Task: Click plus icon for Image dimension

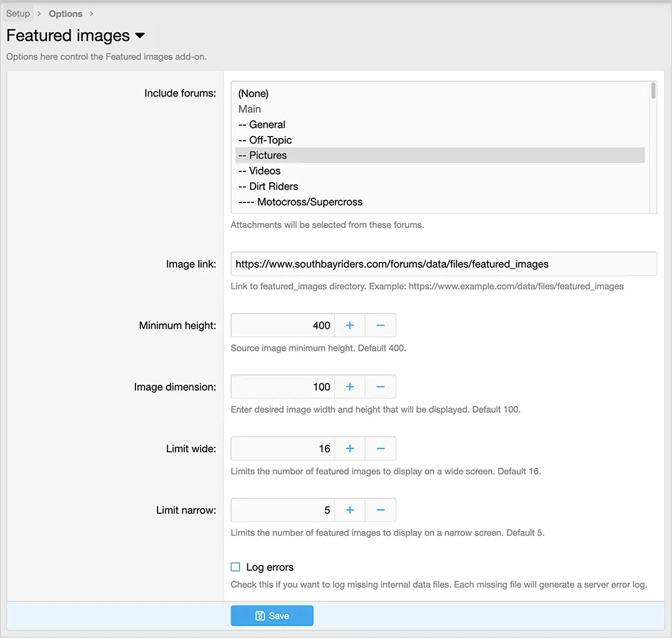Action: [x=349, y=387]
